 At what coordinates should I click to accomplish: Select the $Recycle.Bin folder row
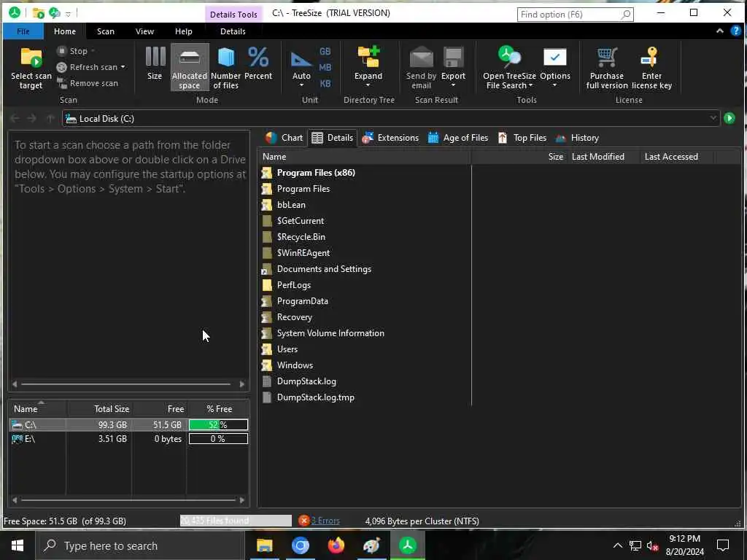coord(301,237)
